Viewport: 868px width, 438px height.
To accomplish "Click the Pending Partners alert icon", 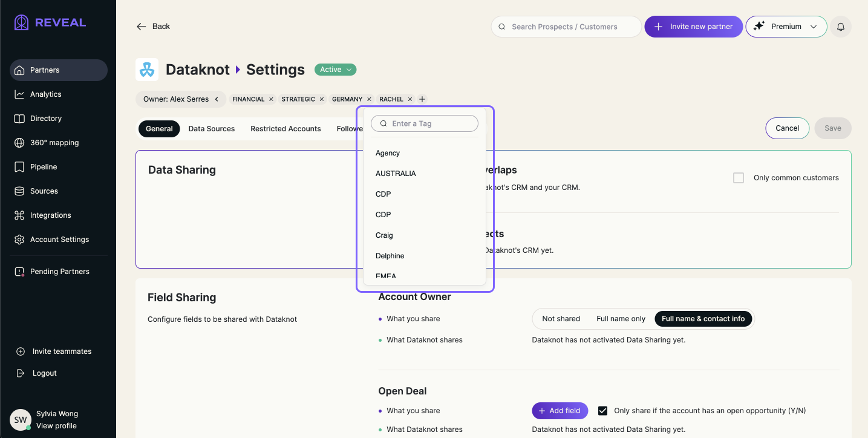I will [20, 272].
